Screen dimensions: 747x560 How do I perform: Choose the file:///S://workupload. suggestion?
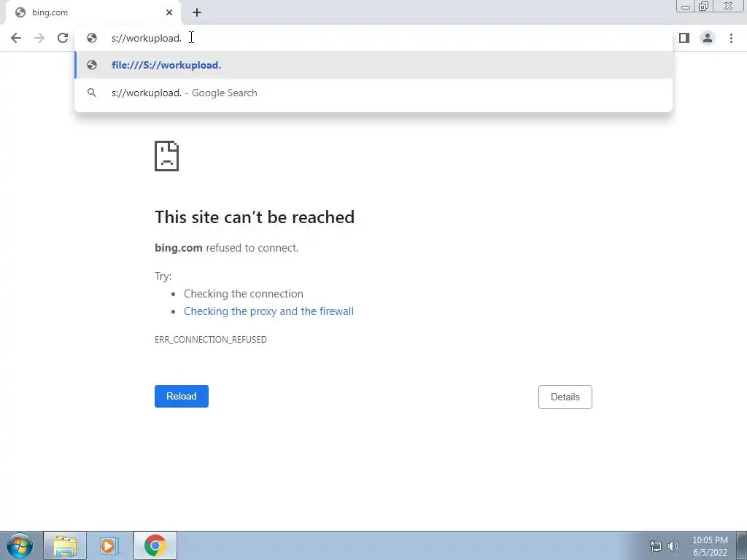(x=373, y=65)
